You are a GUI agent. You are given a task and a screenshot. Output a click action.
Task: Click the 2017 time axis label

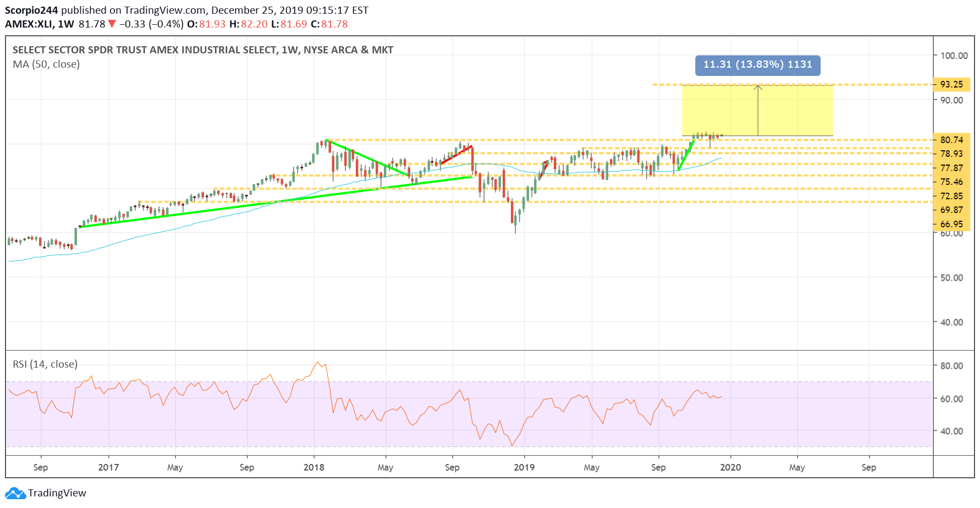[108, 467]
